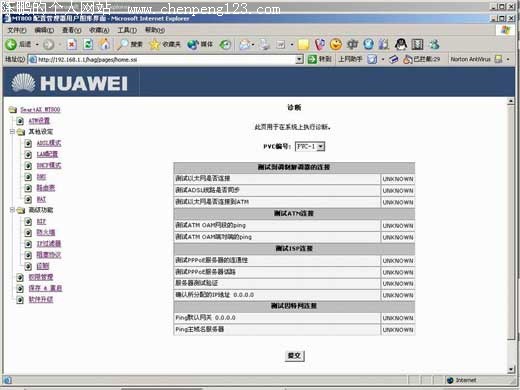The image size is (520, 390).
Task: Open the ADSL模式 link in the tree
Action: (x=49, y=143)
